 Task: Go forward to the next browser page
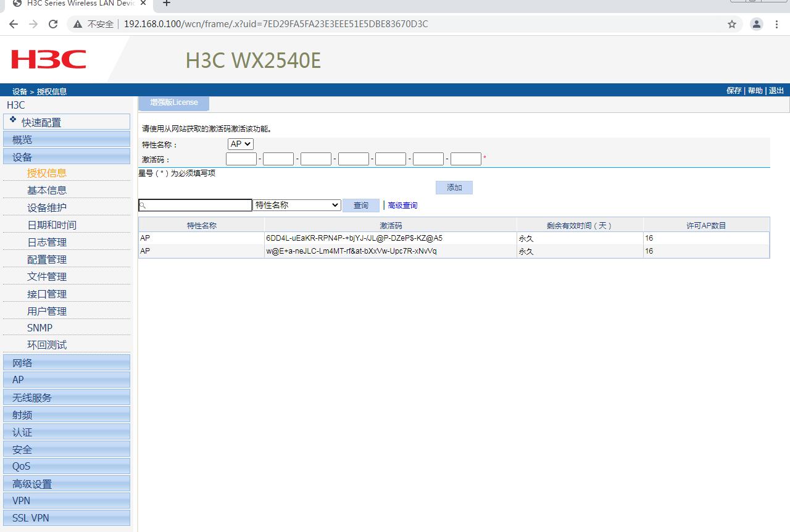[x=33, y=24]
